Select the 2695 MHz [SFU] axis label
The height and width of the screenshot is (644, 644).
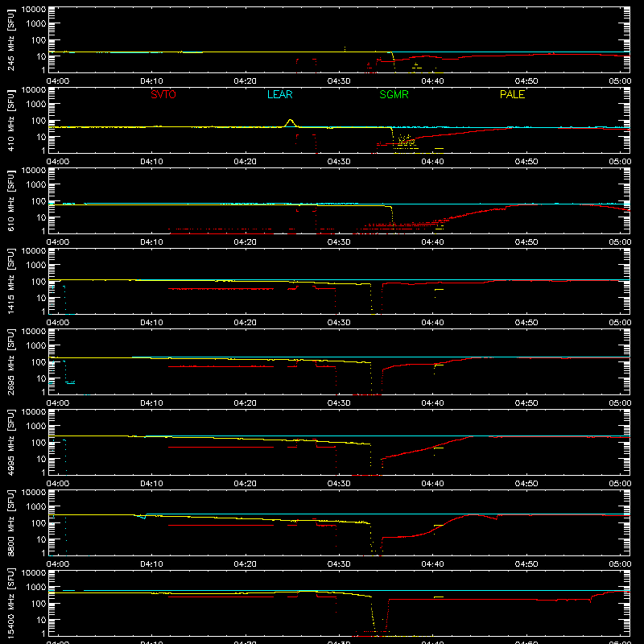tap(10, 361)
